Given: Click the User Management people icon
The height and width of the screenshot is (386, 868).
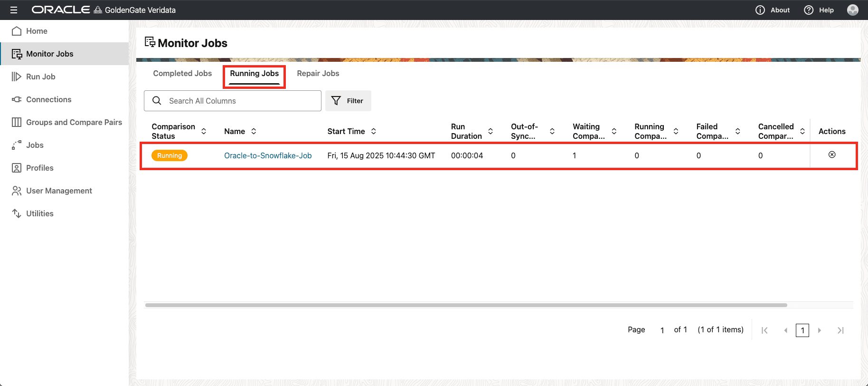Looking at the screenshot, I should pyautogui.click(x=17, y=191).
